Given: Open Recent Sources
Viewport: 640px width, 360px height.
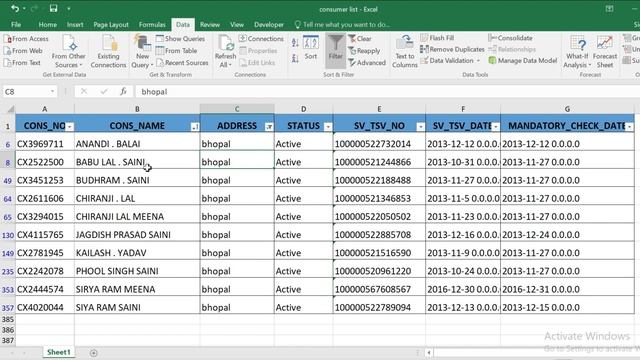Looking at the screenshot, I should [182, 62].
